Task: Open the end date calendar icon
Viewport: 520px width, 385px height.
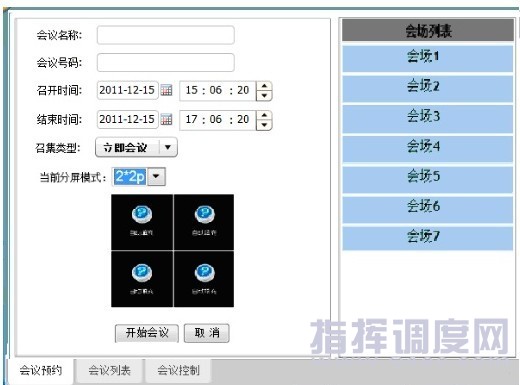Action: tap(166, 119)
